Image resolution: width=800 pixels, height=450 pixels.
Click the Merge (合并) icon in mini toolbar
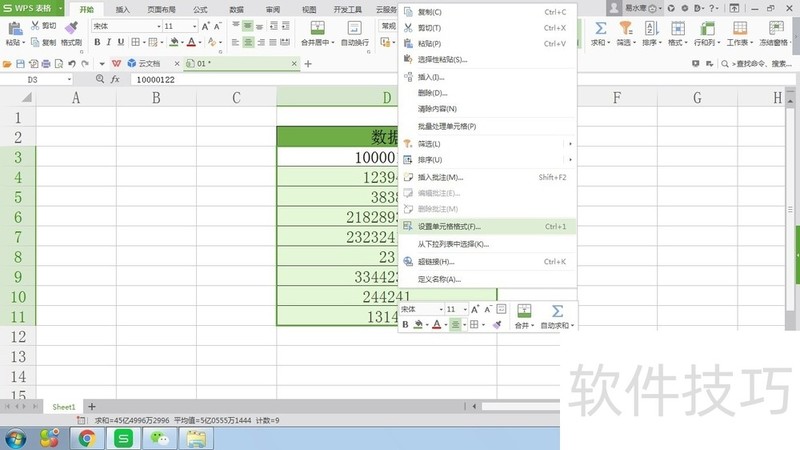pos(524,311)
